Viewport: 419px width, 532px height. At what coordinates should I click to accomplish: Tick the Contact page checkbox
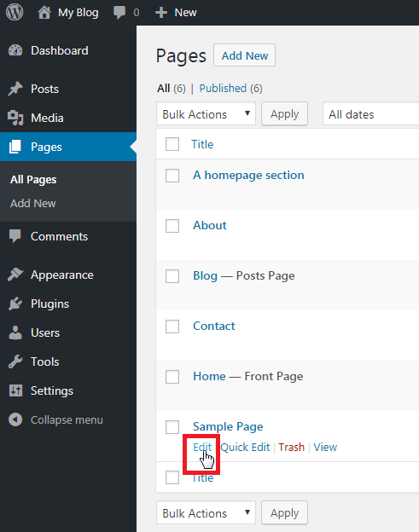click(172, 327)
